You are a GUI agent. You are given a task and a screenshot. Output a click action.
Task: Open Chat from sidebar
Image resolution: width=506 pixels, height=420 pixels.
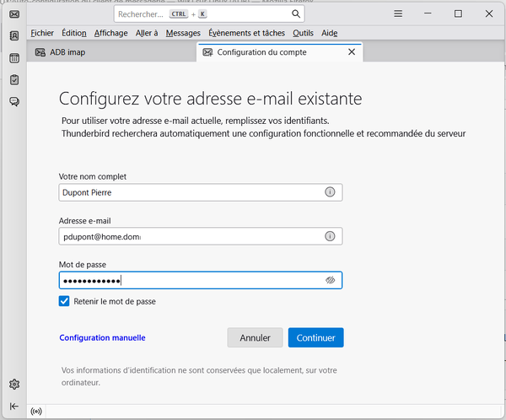click(x=14, y=102)
